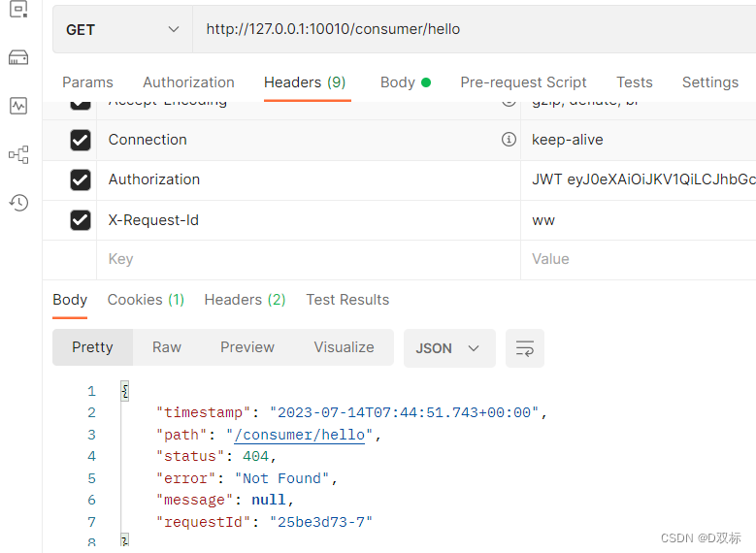Open the Pre-request Script tab
756x553 pixels.
[523, 82]
